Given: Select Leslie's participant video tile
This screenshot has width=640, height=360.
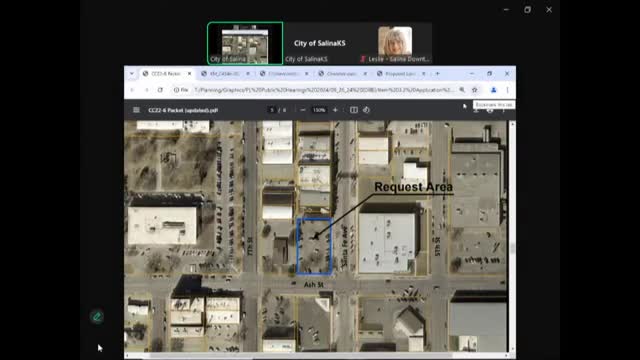Looking at the screenshot, I should [x=395, y=43].
